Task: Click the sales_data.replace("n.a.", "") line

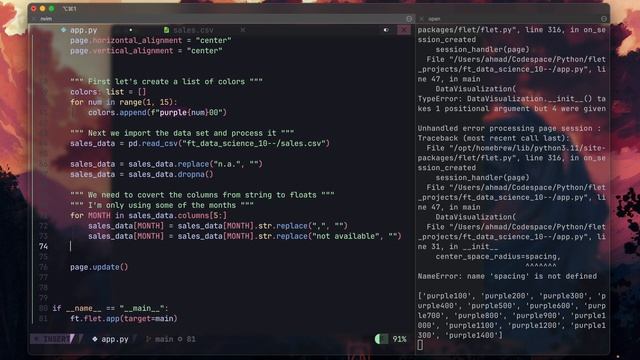Action: 166,164
